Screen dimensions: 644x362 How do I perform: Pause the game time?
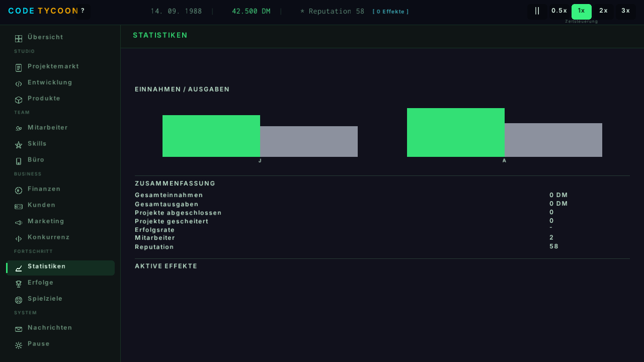point(537,11)
